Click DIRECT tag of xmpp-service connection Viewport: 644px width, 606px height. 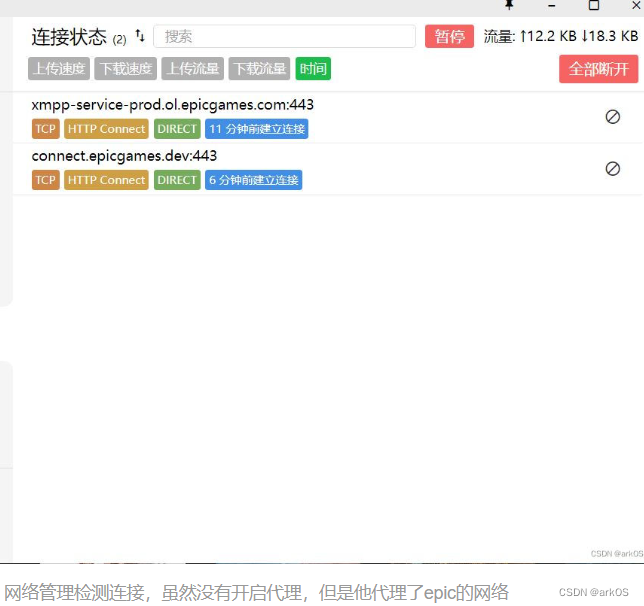pos(177,129)
